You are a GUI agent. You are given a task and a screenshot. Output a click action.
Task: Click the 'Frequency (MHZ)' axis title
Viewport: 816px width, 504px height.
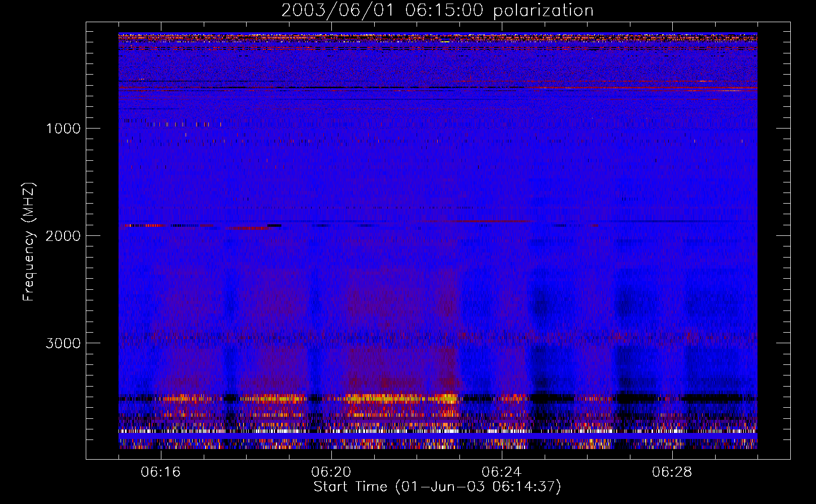(29, 241)
